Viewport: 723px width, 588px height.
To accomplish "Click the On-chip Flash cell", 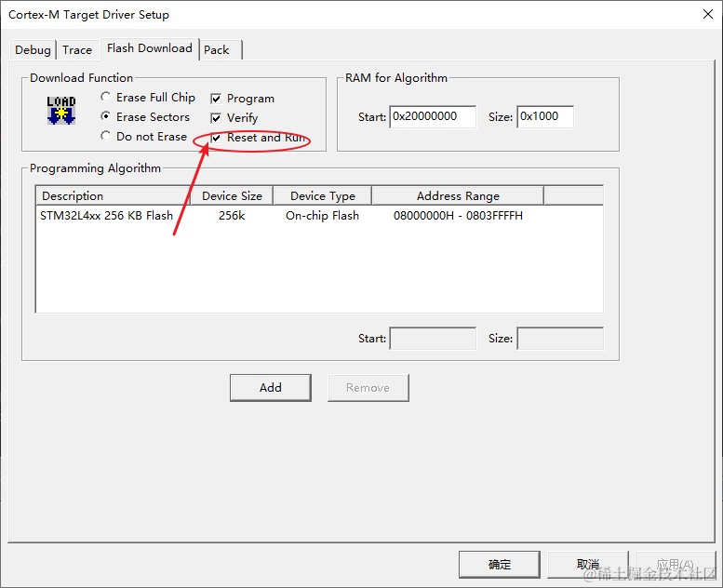I will pos(322,215).
